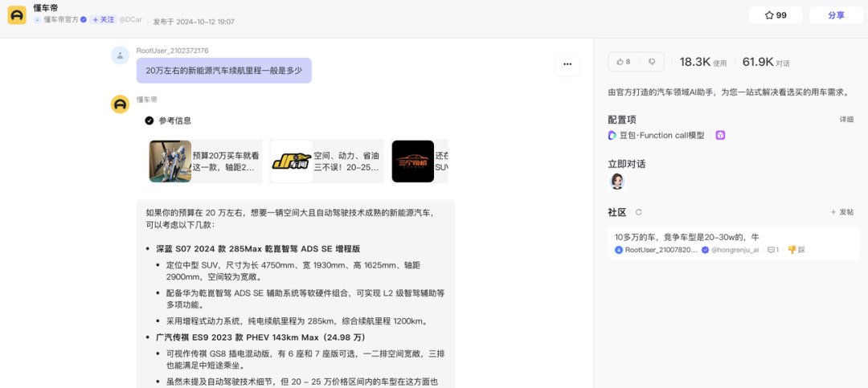Click the small avatar beside 懂车帝官方
This screenshot has width=868, height=388.
pyautogui.click(x=37, y=19)
